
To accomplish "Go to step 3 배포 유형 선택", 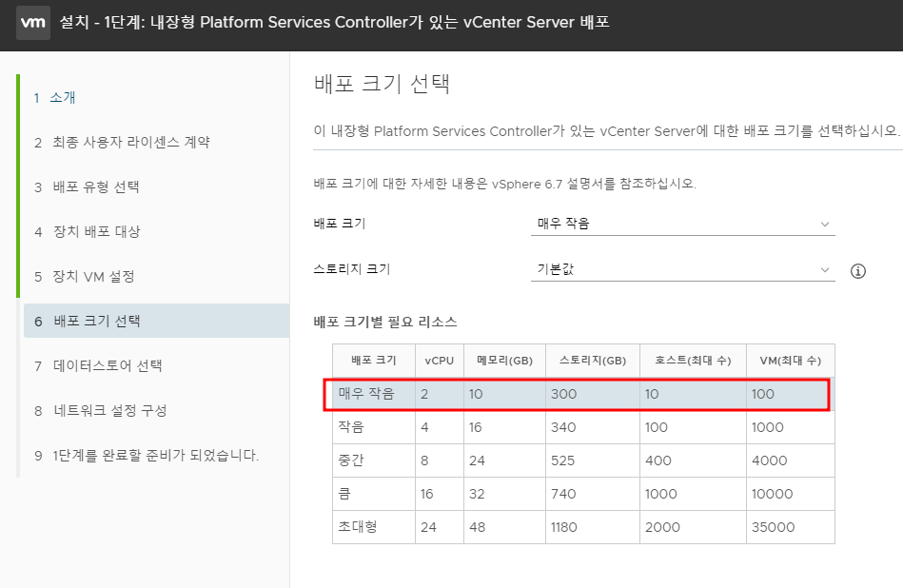I will pos(87,186).
